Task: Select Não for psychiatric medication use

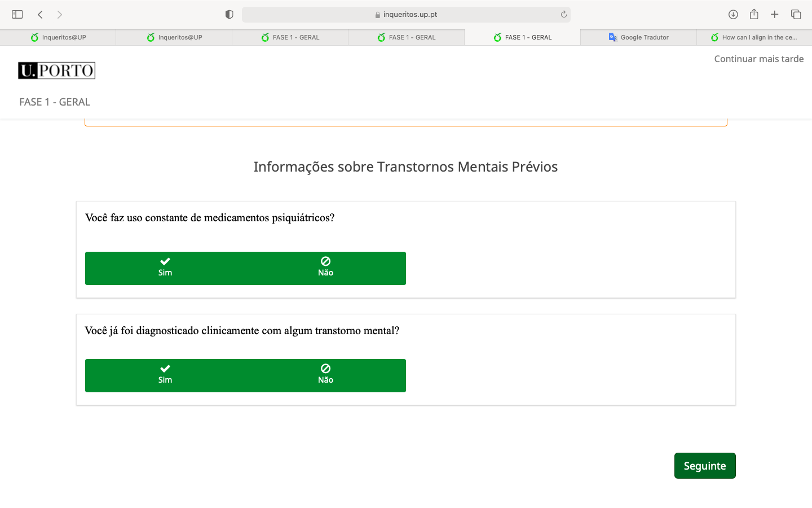Action: pyautogui.click(x=325, y=268)
